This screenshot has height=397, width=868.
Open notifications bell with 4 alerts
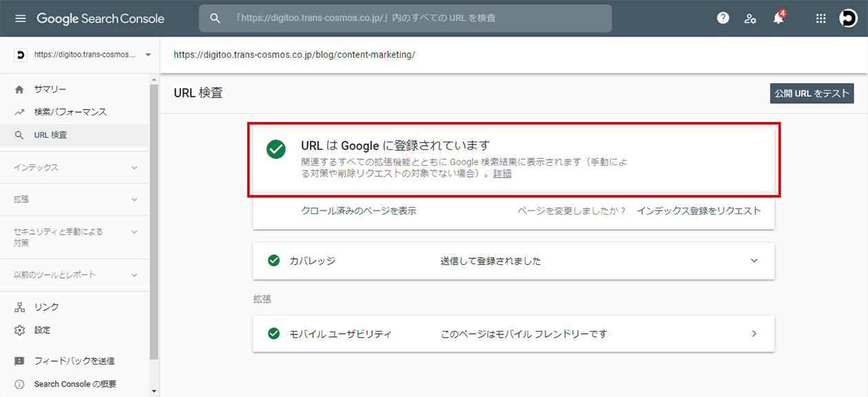pyautogui.click(x=778, y=18)
